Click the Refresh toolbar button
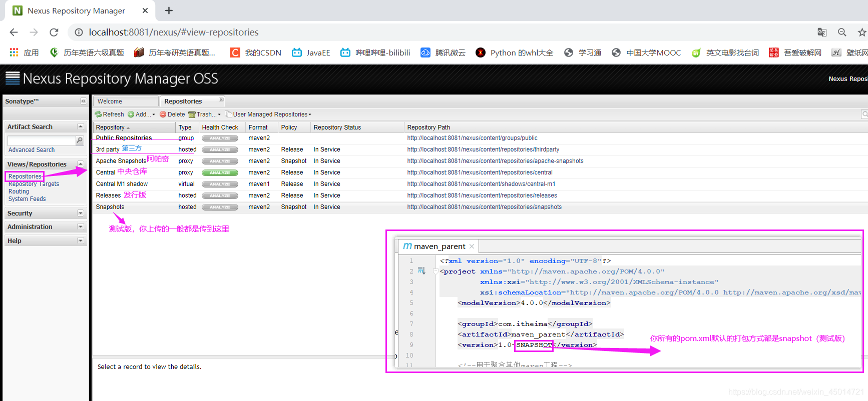This screenshot has height=401, width=868. (110, 114)
